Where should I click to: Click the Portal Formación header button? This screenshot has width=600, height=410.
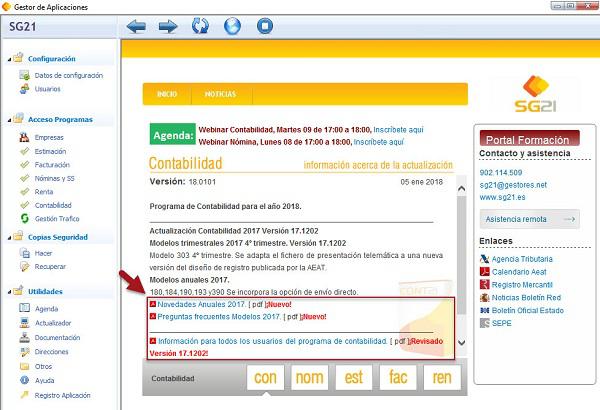click(529, 139)
